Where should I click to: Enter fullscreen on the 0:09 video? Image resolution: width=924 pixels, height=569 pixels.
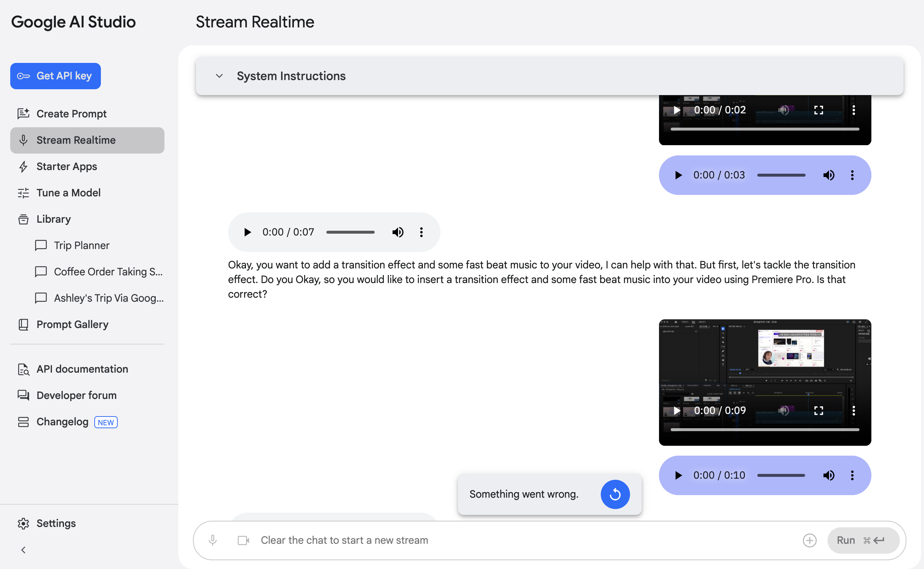[819, 410]
